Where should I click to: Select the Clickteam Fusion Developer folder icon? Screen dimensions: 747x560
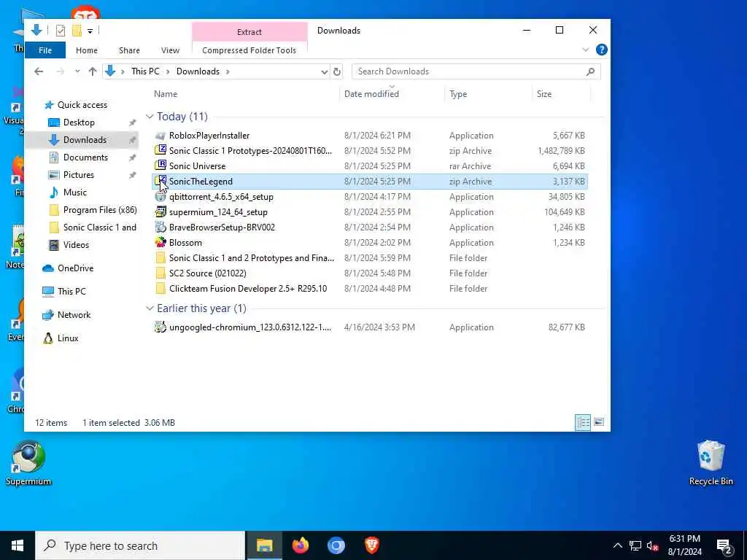(160, 289)
